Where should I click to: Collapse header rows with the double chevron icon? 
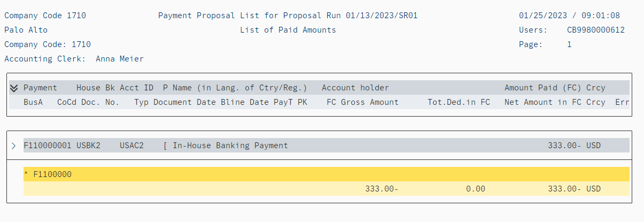coord(14,88)
